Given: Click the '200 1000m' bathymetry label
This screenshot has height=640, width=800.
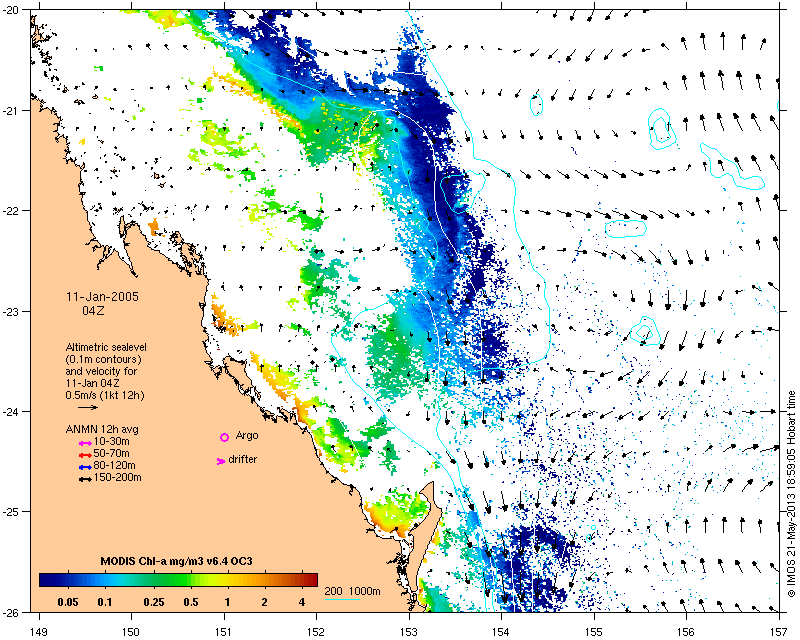Looking at the screenshot, I should (x=353, y=592).
